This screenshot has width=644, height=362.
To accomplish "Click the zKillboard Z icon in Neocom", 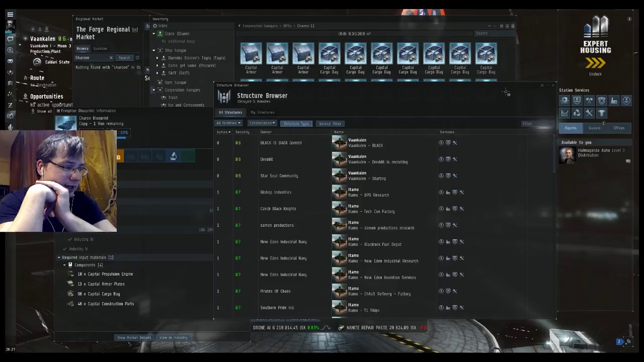I will point(10,105).
